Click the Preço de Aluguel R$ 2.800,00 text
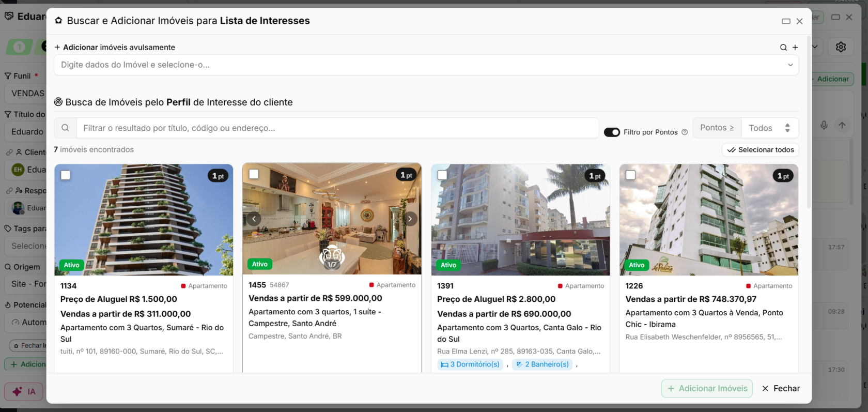 coord(497,299)
